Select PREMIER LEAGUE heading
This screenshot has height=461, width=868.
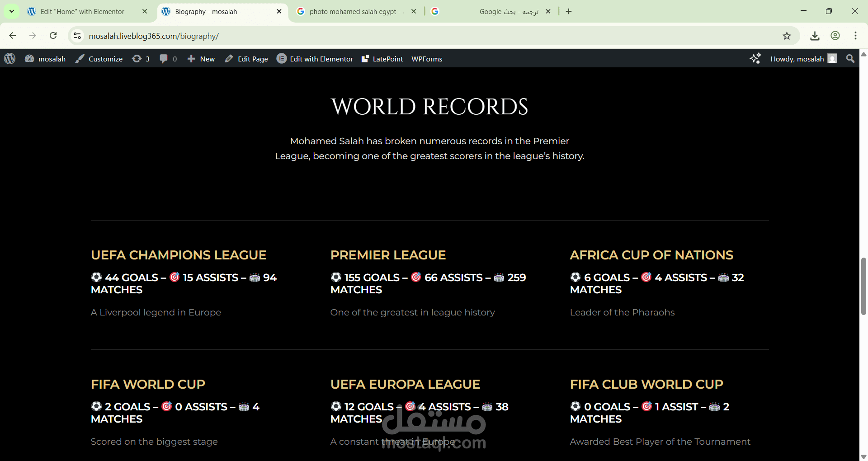point(388,255)
